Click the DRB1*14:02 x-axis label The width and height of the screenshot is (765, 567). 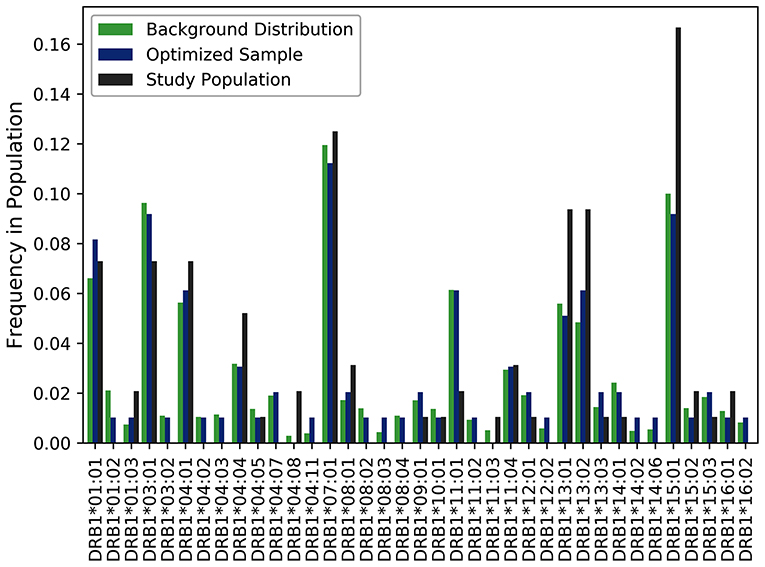(637, 508)
